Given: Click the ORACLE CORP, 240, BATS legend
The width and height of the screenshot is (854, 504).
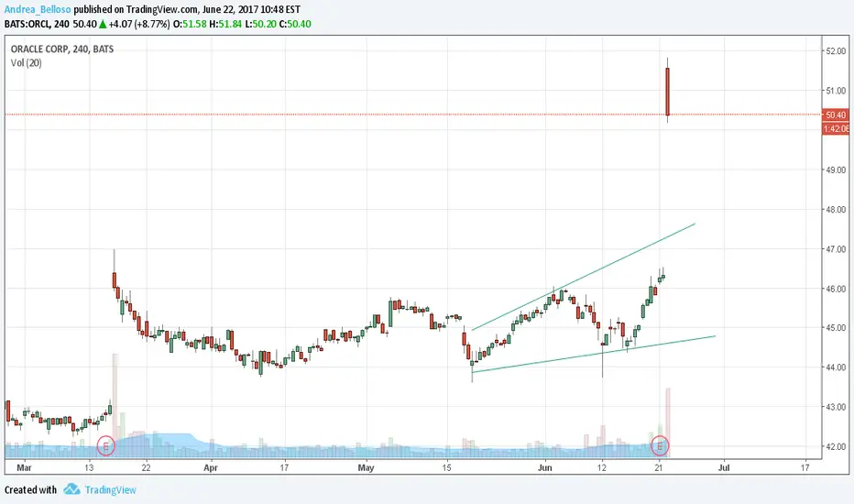Looking at the screenshot, I should click(x=62, y=49).
